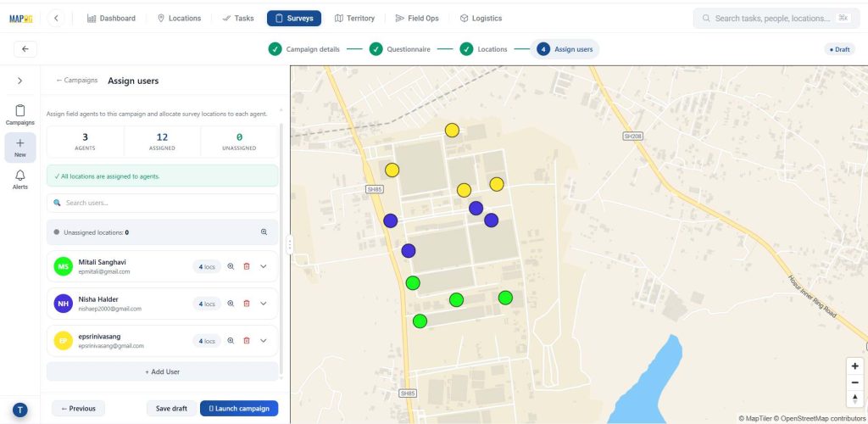Screen dimensions: 868x424
Task: Click the Add User button
Action: (162, 371)
